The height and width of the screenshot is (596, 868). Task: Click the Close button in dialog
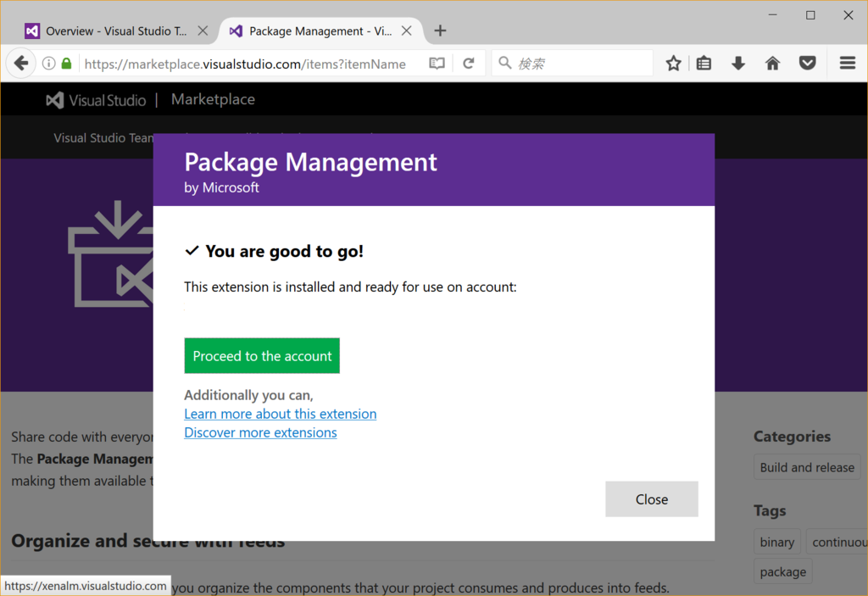(652, 499)
